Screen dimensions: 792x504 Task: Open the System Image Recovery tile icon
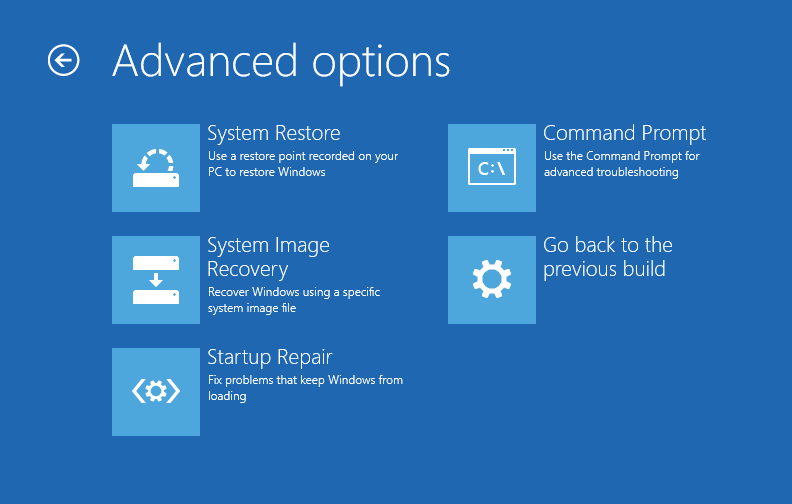(x=156, y=280)
